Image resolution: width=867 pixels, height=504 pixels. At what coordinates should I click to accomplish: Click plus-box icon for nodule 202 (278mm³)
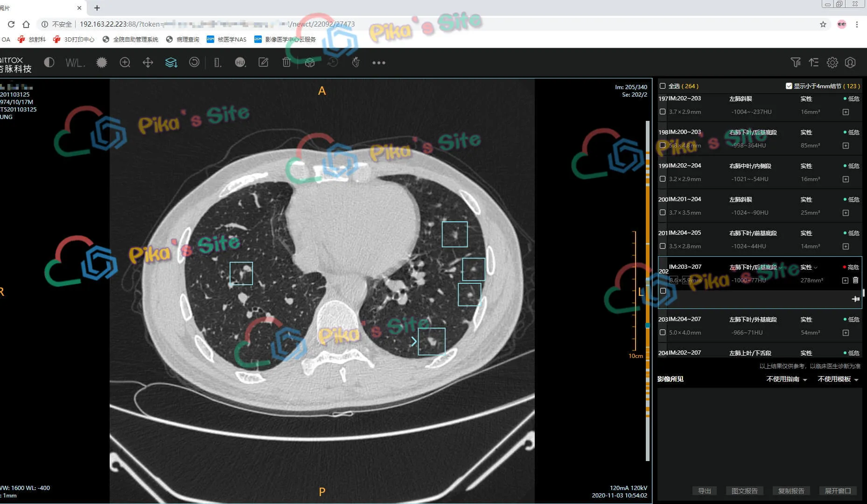click(x=845, y=280)
